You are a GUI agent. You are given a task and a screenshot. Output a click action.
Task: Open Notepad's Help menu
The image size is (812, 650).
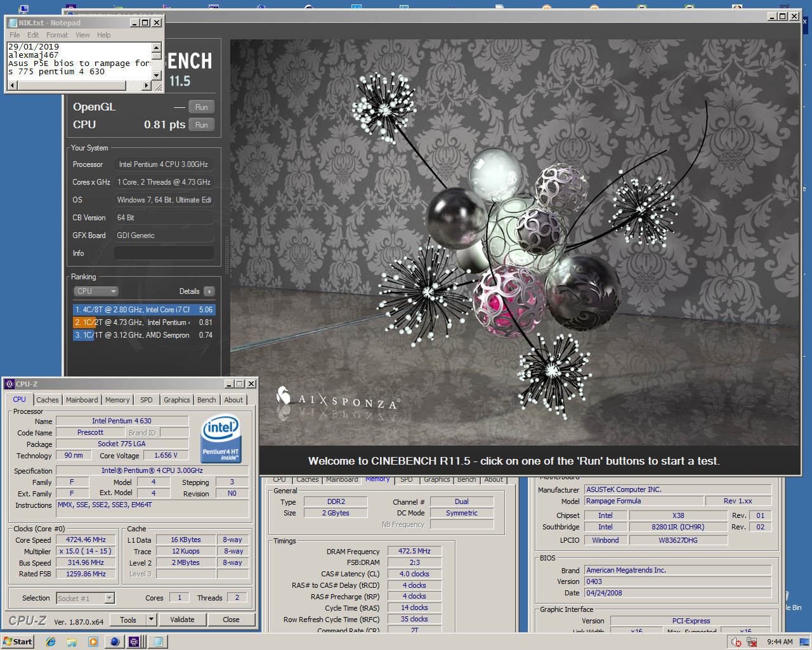(x=104, y=35)
